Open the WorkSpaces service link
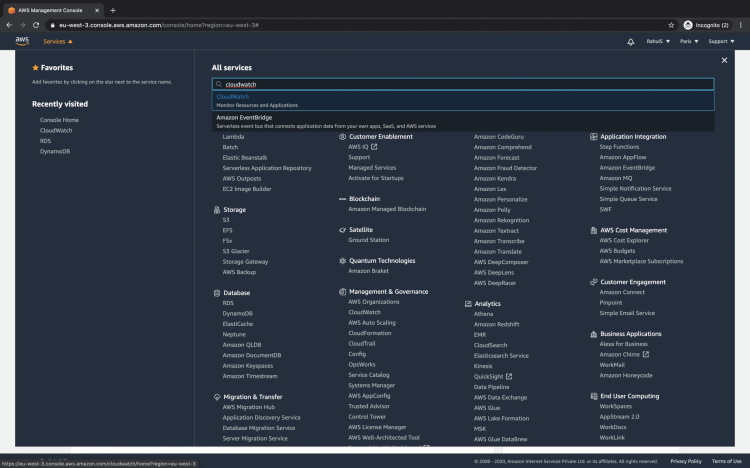This screenshot has width=750, height=468. [x=616, y=407]
